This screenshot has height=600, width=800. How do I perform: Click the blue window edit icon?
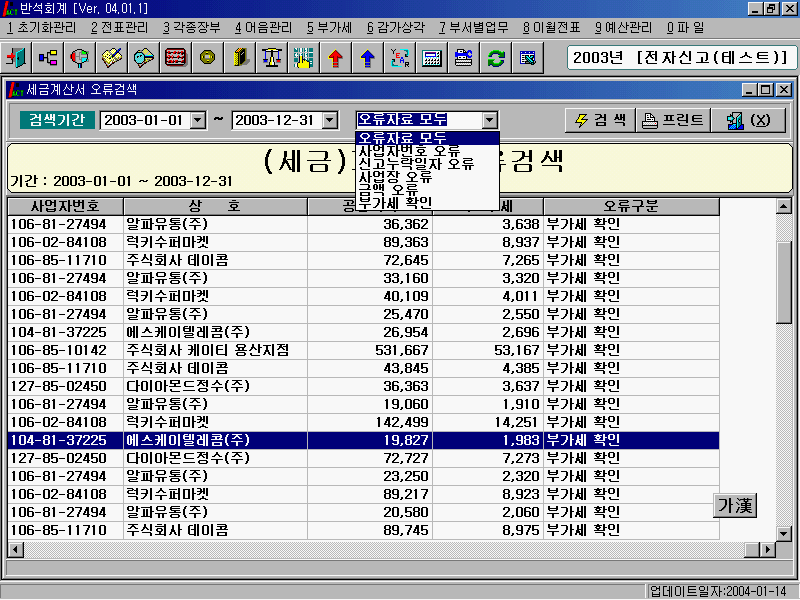click(528, 58)
